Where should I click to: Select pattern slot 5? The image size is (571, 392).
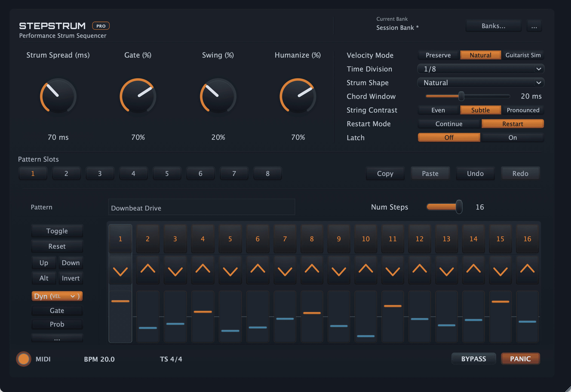(167, 173)
